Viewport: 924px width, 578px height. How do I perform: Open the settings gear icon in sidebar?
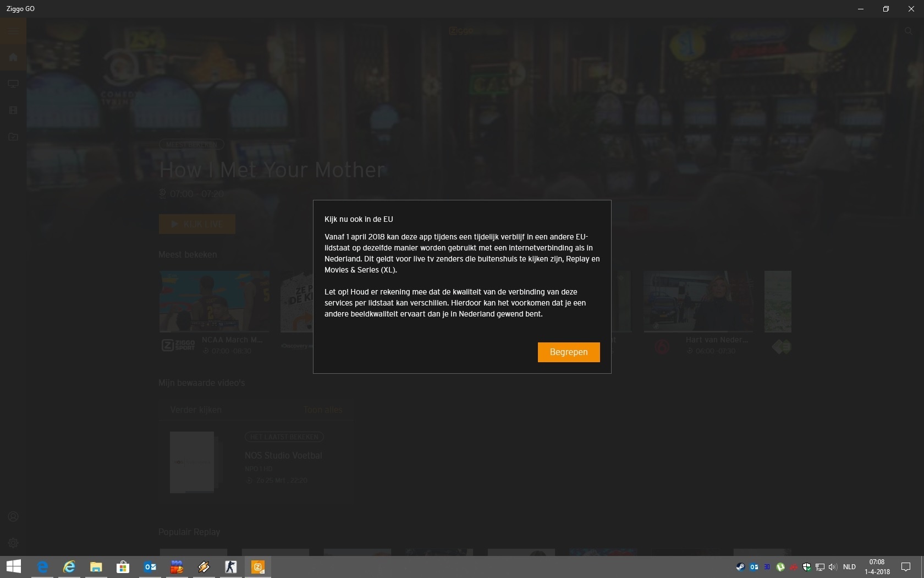[13, 543]
